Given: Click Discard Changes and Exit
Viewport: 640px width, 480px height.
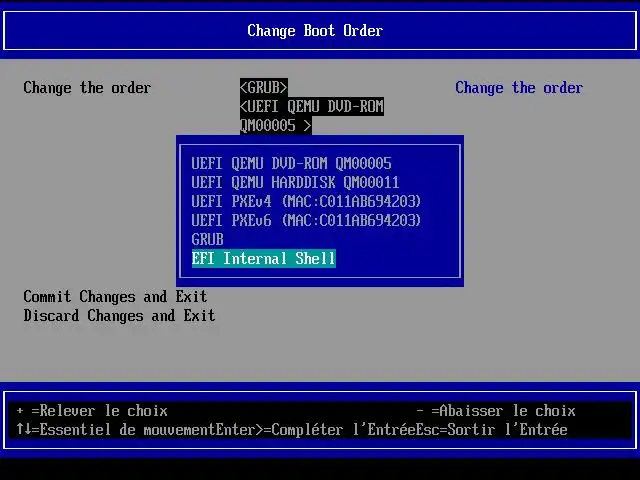Looking at the screenshot, I should 119,316.
